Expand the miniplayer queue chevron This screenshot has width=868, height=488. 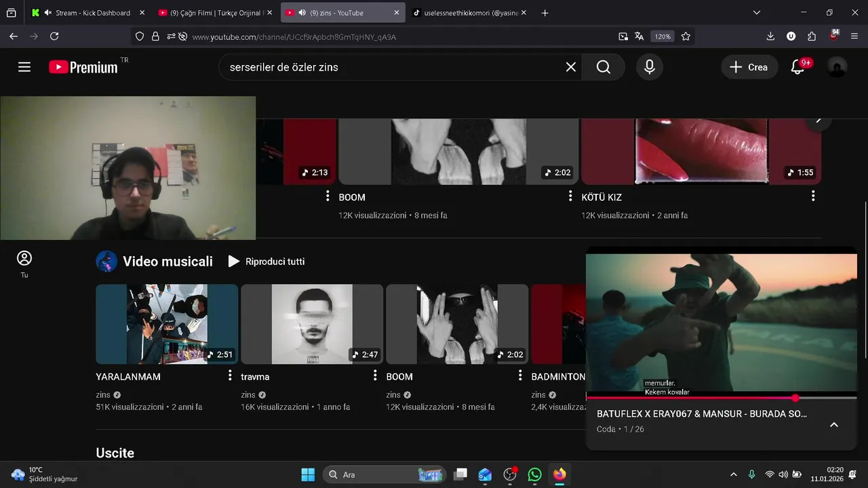click(x=834, y=425)
